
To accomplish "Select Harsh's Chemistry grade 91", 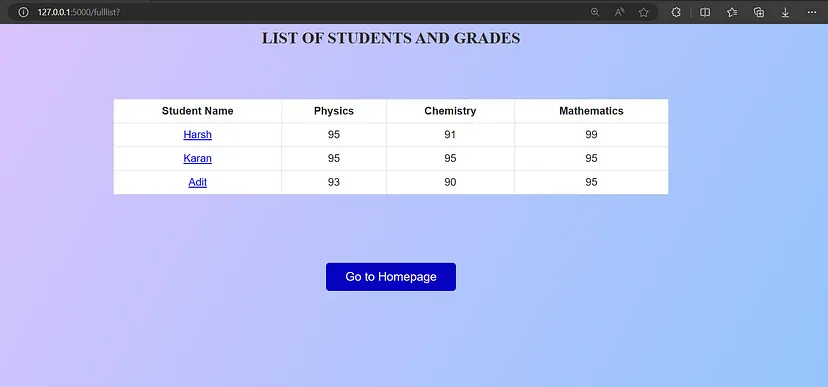I will coord(450,135).
